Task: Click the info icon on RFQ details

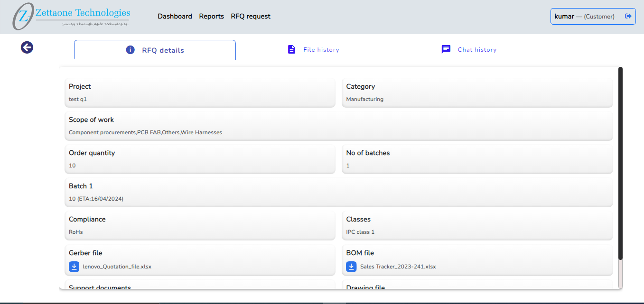Action: tap(131, 50)
